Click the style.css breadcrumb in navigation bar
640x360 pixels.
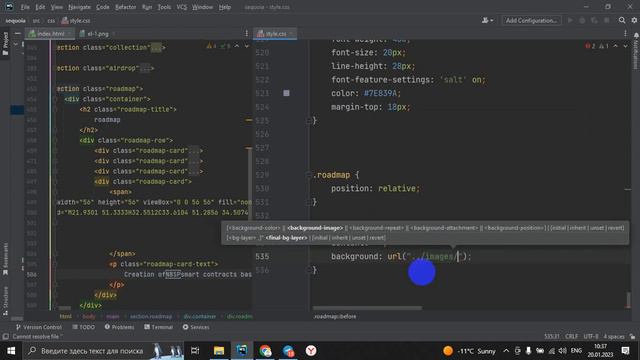(76, 20)
